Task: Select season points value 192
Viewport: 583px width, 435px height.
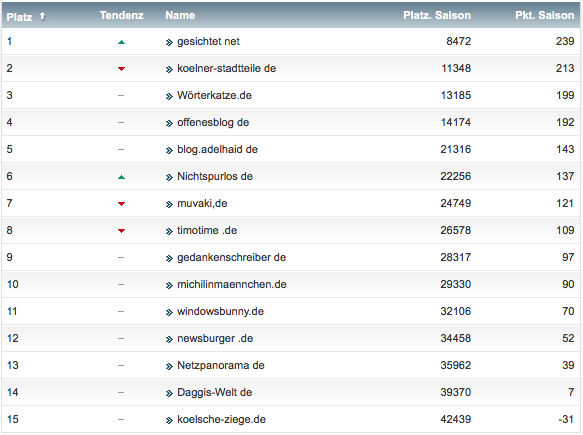Action: pyautogui.click(x=565, y=122)
